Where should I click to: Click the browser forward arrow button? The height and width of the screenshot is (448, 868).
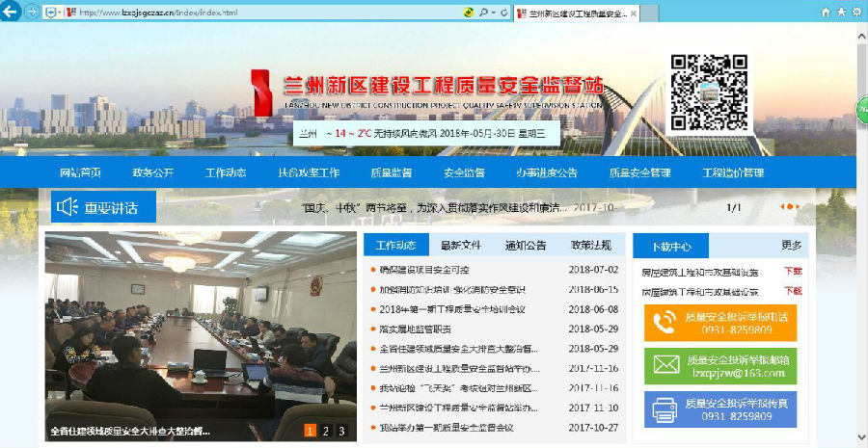pos(32,12)
